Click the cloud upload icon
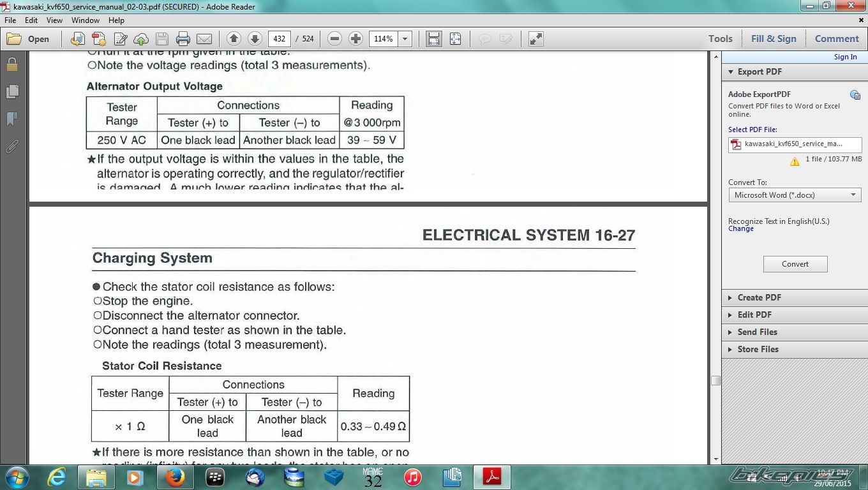Image resolution: width=868 pixels, height=490 pixels. pyautogui.click(x=141, y=39)
